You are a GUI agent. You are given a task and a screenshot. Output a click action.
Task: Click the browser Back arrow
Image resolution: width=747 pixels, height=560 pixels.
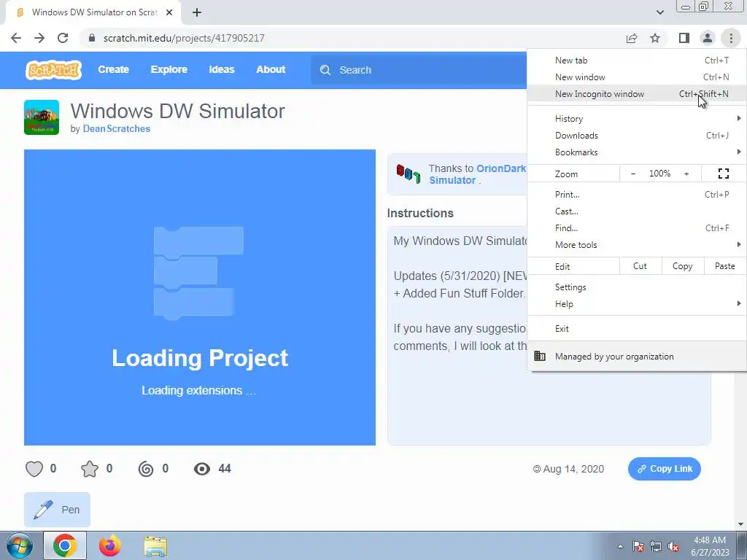click(16, 38)
